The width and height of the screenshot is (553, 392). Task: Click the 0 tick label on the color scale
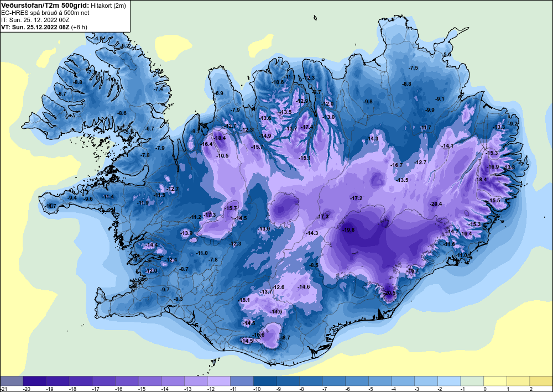(486, 389)
